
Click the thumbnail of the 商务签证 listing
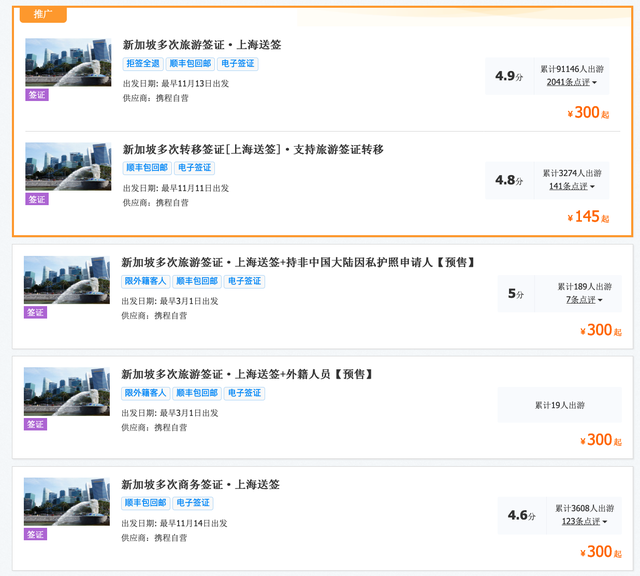(67, 502)
